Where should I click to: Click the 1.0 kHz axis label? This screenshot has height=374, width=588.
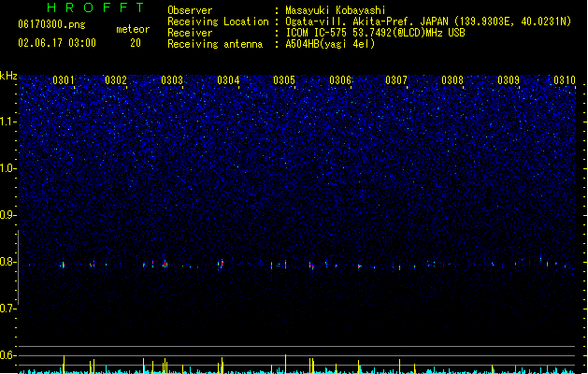pyautogui.click(x=7, y=168)
